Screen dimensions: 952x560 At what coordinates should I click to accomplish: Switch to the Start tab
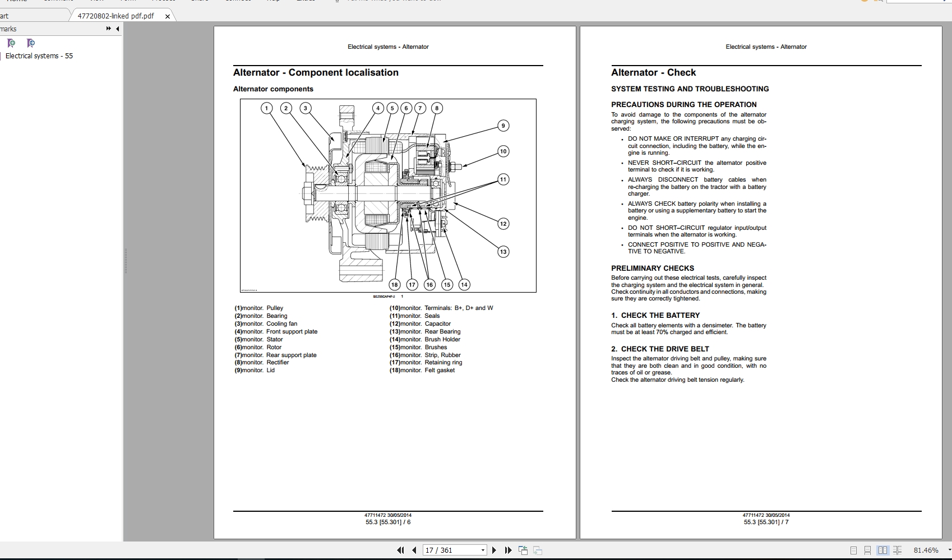pos(4,16)
